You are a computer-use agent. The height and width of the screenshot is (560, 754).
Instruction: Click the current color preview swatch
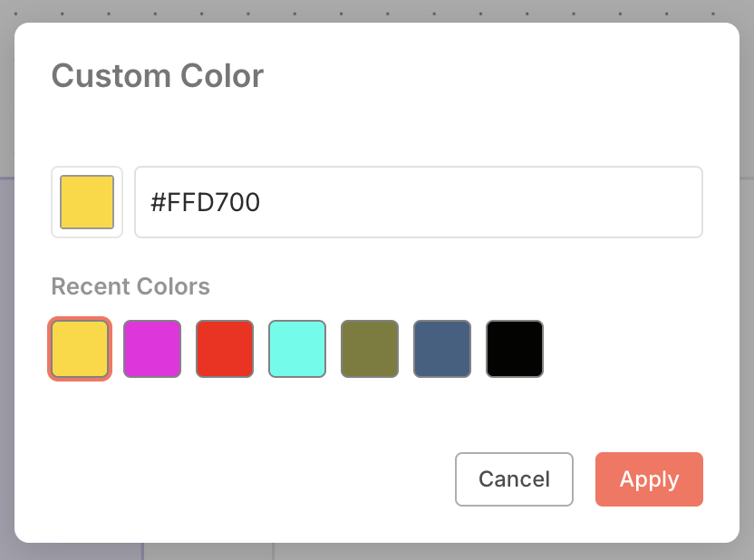click(x=86, y=202)
